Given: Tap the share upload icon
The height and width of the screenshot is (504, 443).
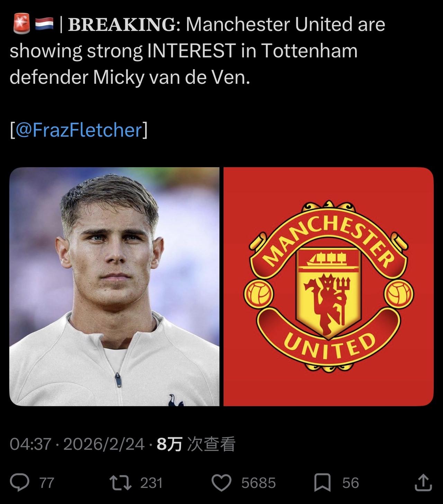Looking at the screenshot, I should (x=423, y=483).
